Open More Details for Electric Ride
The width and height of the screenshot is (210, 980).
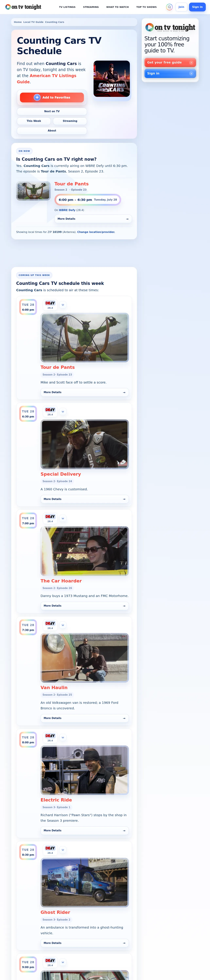point(85,831)
